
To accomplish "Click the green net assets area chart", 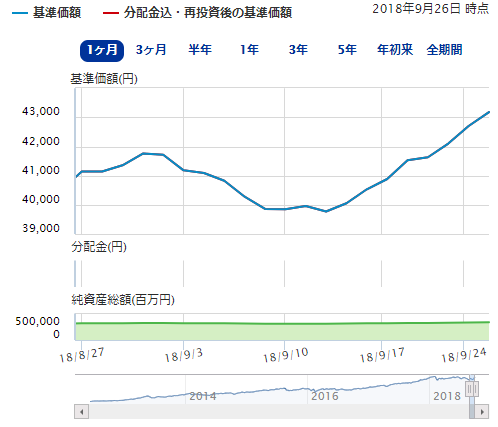I will (282, 331).
